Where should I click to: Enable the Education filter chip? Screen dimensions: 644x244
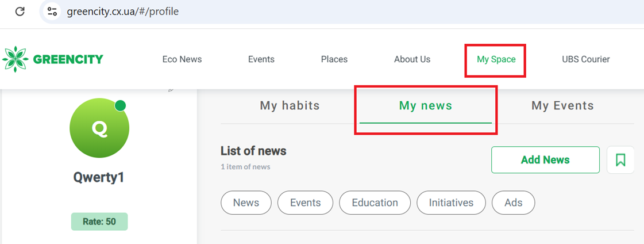(375, 203)
